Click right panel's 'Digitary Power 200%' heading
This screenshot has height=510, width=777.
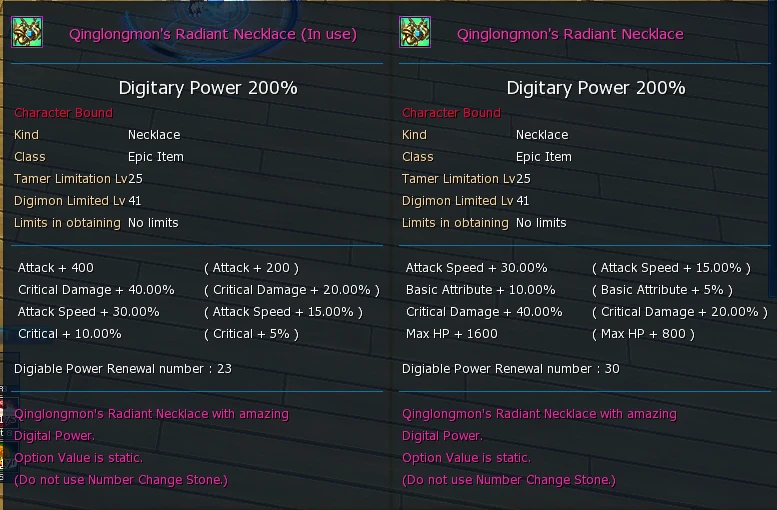point(596,88)
